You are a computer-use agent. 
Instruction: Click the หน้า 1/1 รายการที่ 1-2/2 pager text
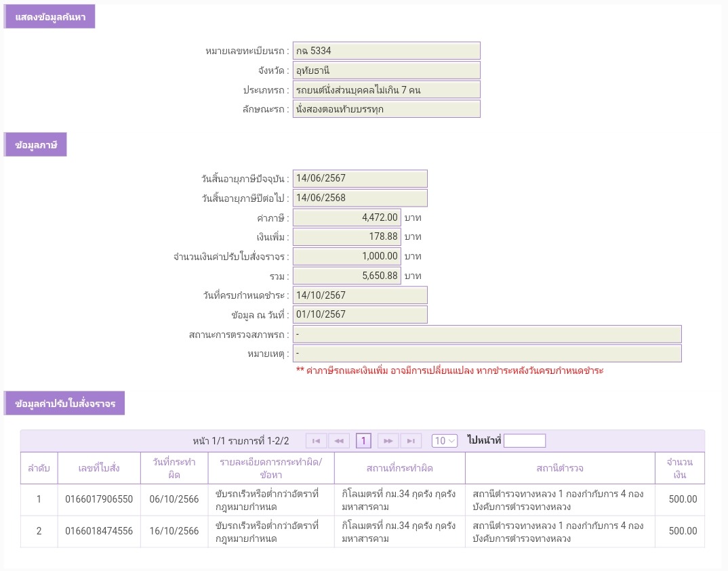click(241, 441)
